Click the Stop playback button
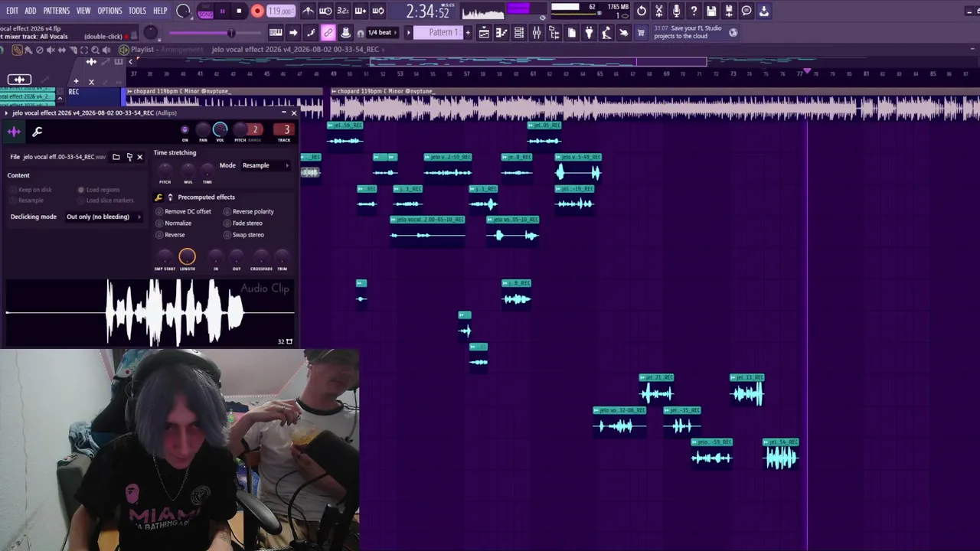This screenshot has width=980, height=551. pyautogui.click(x=239, y=11)
